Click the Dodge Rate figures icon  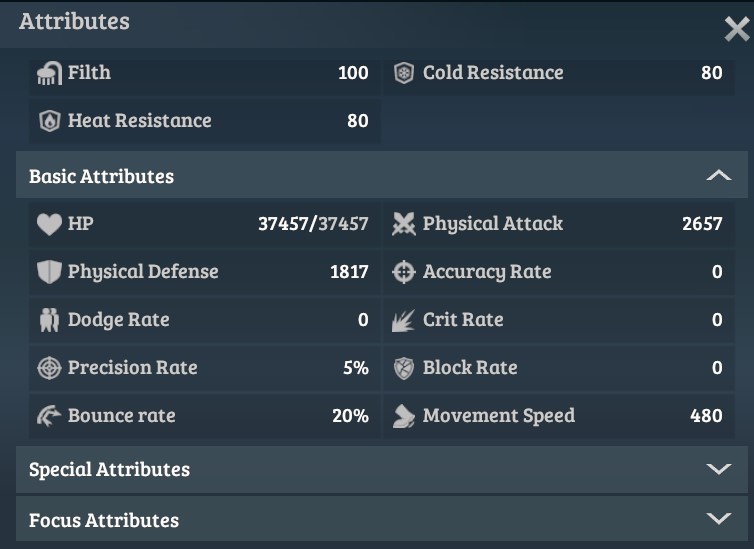(x=49, y=320)
